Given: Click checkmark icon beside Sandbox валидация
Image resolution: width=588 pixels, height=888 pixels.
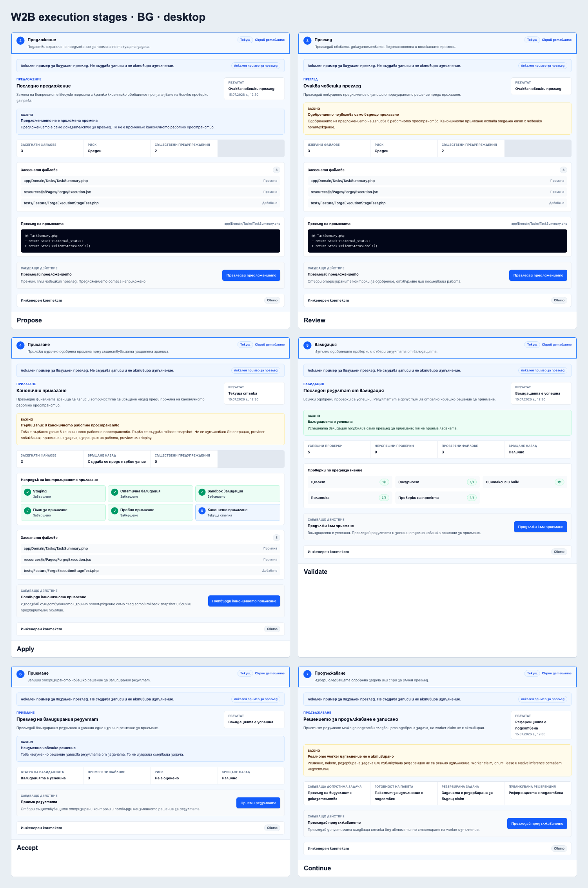Looking at the screenshot, I should coord(202,492).
